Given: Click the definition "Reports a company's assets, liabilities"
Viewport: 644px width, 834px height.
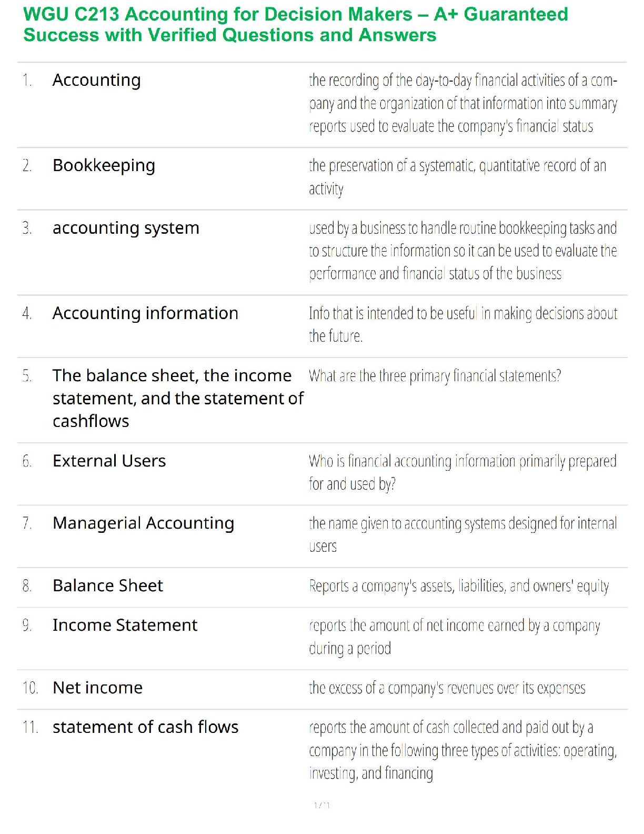Looking at the screenshot, I should 459,586.
